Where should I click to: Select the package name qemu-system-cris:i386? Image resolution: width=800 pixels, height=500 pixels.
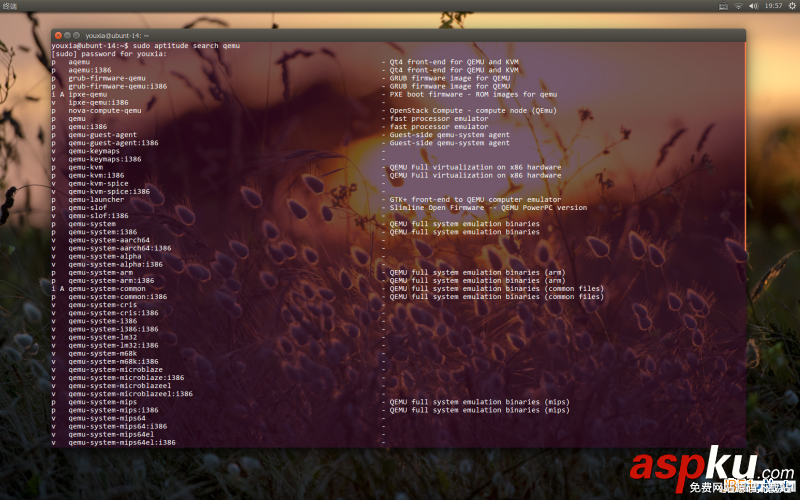coord(113,313)
